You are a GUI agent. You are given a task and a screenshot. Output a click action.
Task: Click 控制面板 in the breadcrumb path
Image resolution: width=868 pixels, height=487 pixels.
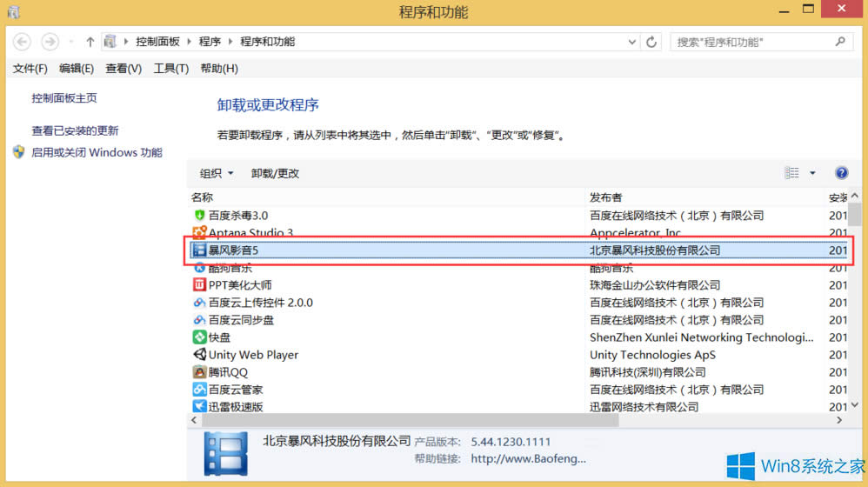(157, 42)
